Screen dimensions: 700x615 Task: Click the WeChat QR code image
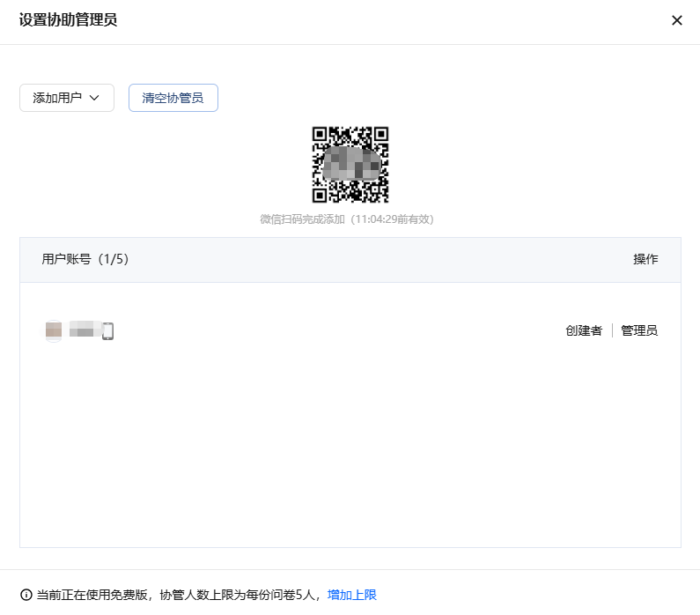click(x=350, y=165)
